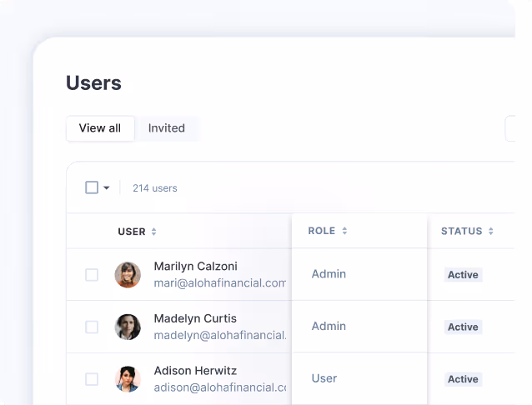Click the USER column header label
The width and height of the screenshot is (532, 405).
tap(132, 232)
